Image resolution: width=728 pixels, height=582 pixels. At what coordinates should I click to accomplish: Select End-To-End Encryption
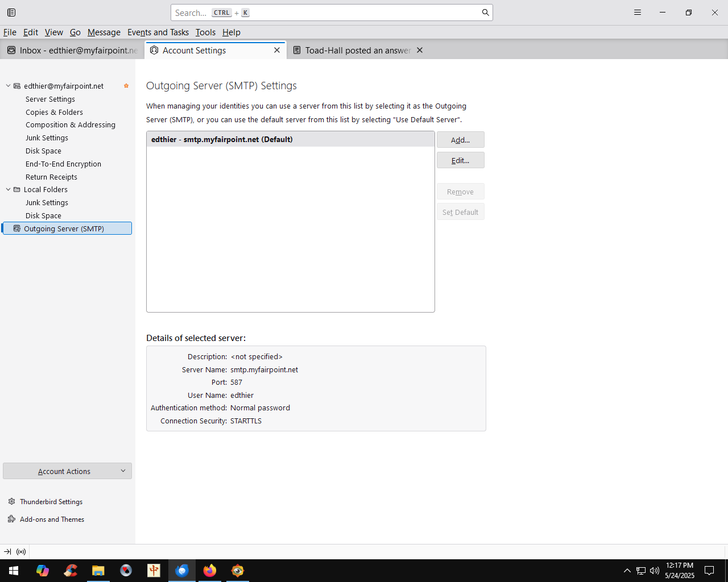[x=63, y=164]
